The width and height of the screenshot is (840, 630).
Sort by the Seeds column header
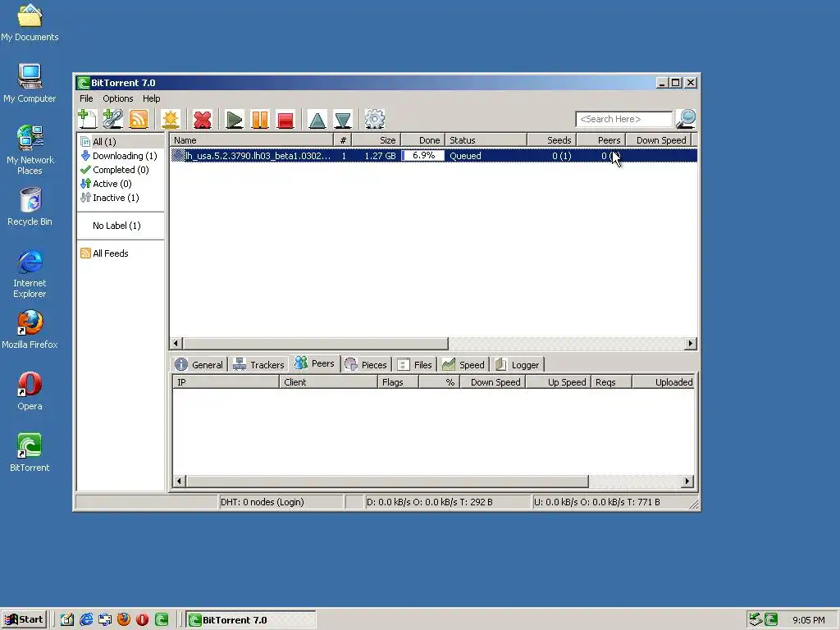pos(552,140)
